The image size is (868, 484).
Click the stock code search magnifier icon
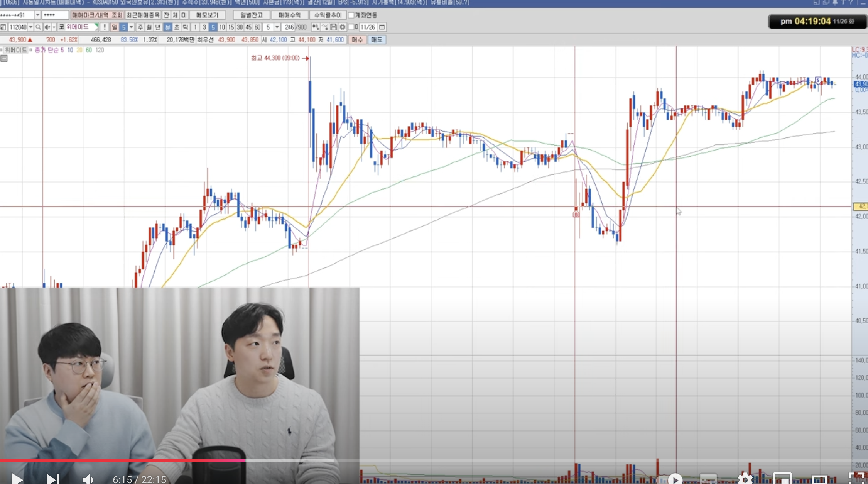click(38, 27)
